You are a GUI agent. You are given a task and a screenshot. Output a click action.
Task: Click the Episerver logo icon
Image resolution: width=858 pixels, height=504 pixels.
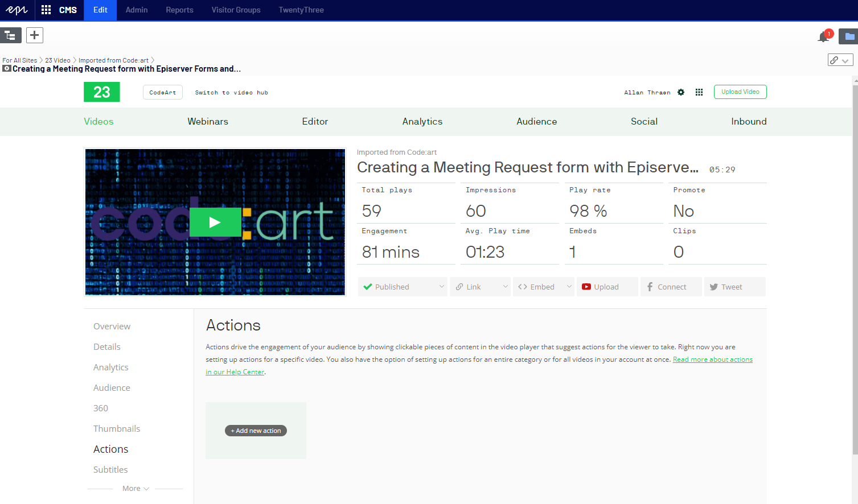click(17, 10)
